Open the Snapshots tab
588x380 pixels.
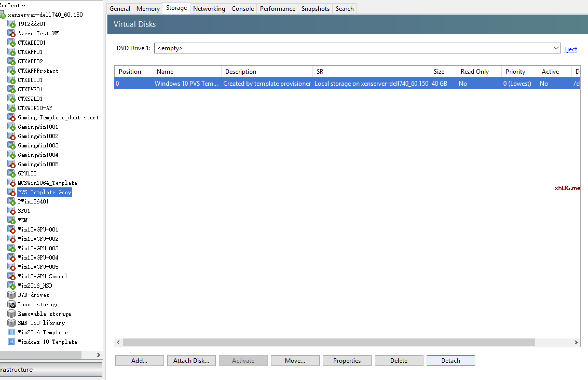315,9
